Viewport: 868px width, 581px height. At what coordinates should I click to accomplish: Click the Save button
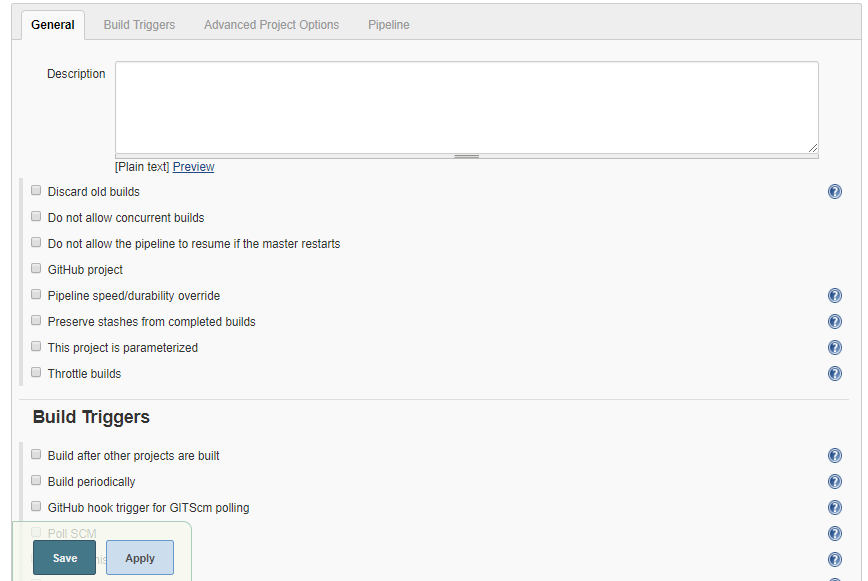coord(64,558)
